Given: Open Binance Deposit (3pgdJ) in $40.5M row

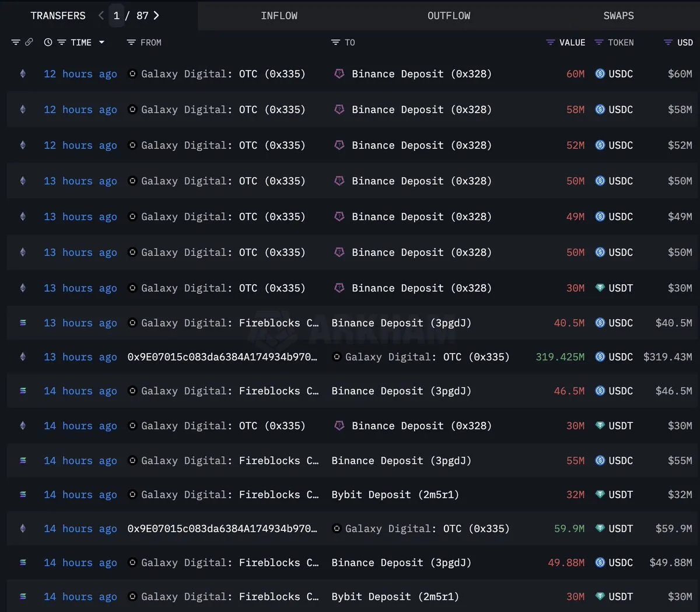Looking at the screenshot, I should click(401, 323).
